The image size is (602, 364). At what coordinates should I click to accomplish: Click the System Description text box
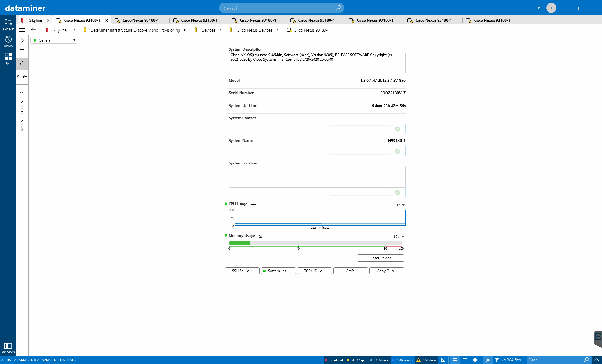click(x=317, y=63)
